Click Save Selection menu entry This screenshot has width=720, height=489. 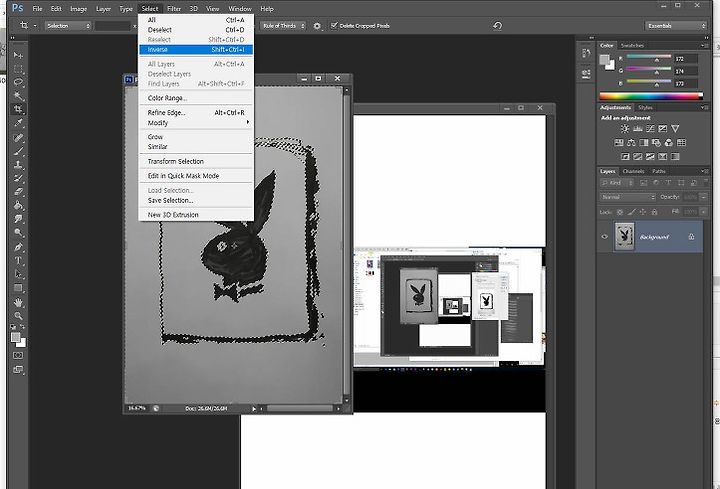[x=196, y=201]
